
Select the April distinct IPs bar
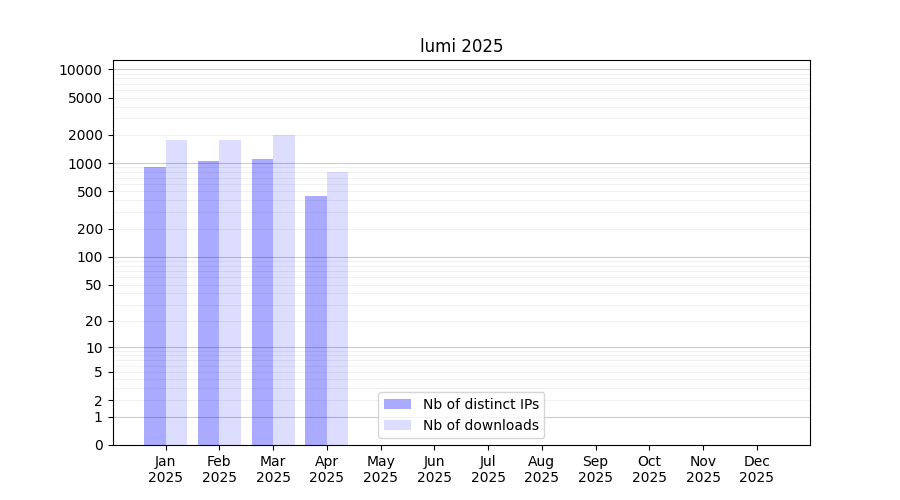316,320
